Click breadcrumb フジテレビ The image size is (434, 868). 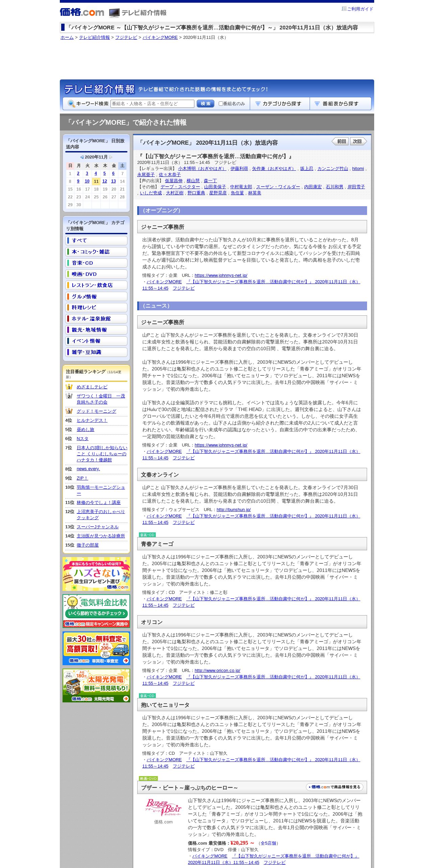(x=126, y=38)
